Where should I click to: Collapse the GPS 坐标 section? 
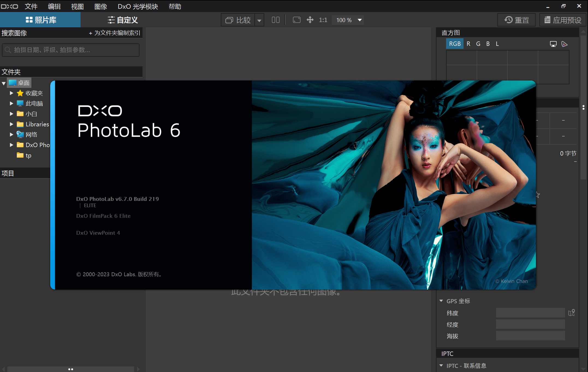pos(441,301)
